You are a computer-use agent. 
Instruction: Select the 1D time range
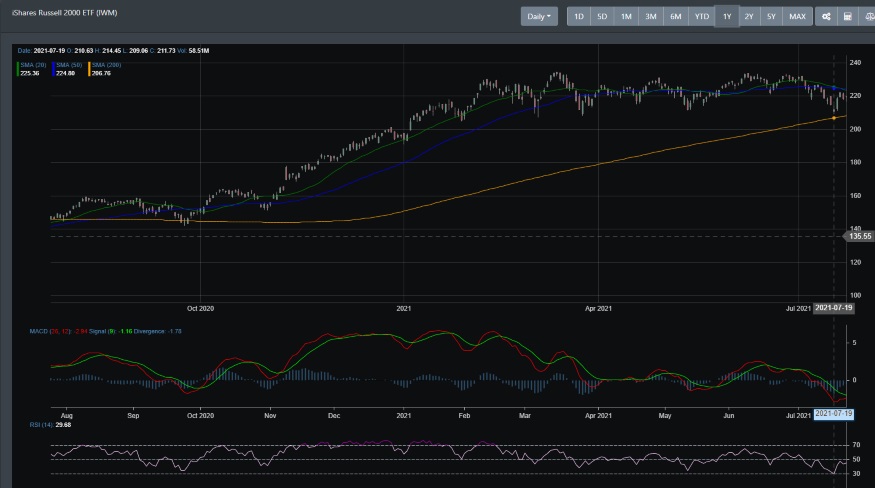pyautogui.click(x=579, y=16)
